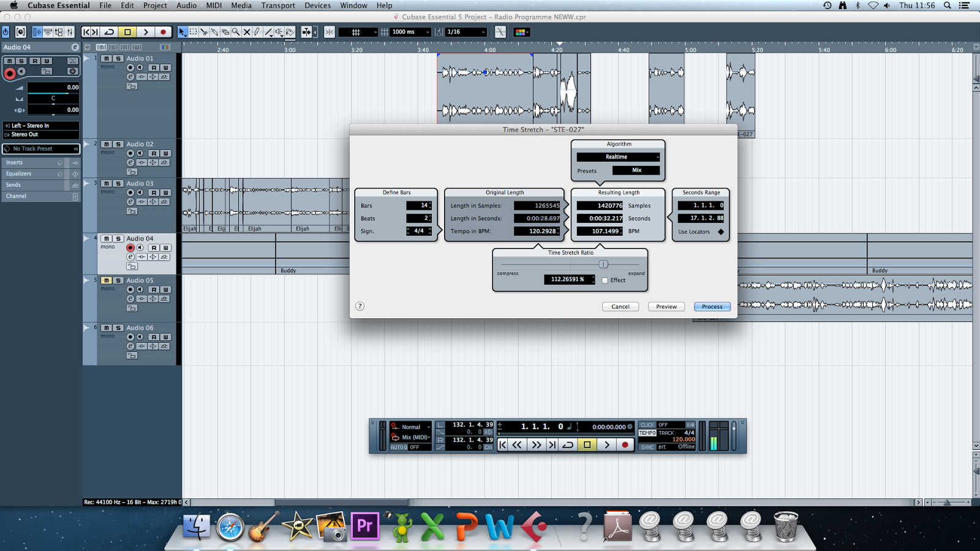Open Safari from the Dock
Image resolution: width=980 pixels, height=551 pixels.
(230, 527)
